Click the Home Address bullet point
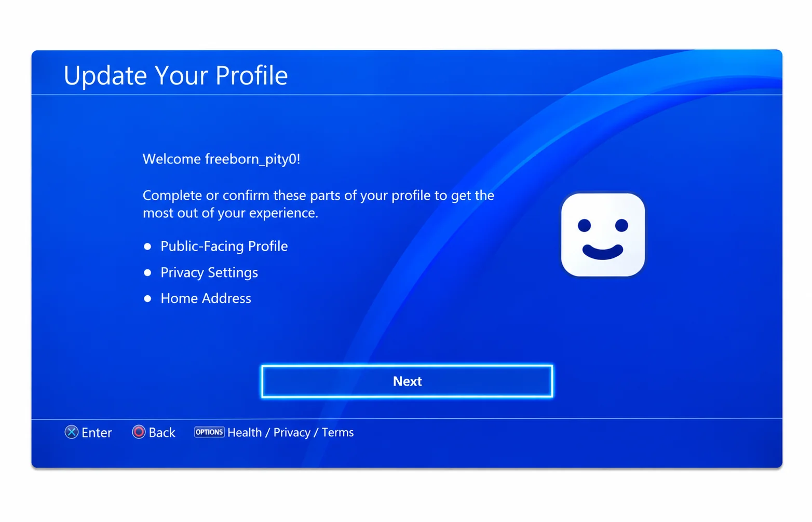The width and height of the screenshot is (812, 522). [147, 298]
